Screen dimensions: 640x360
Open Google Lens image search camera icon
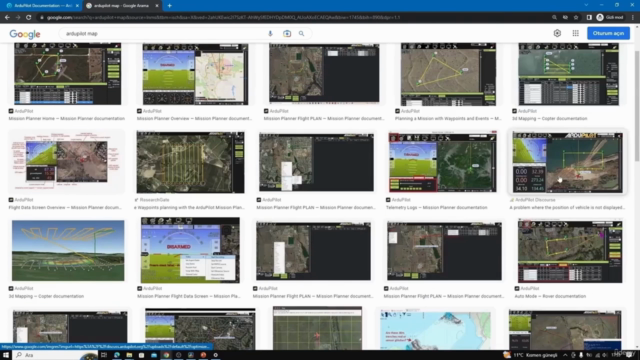[287, 33]
